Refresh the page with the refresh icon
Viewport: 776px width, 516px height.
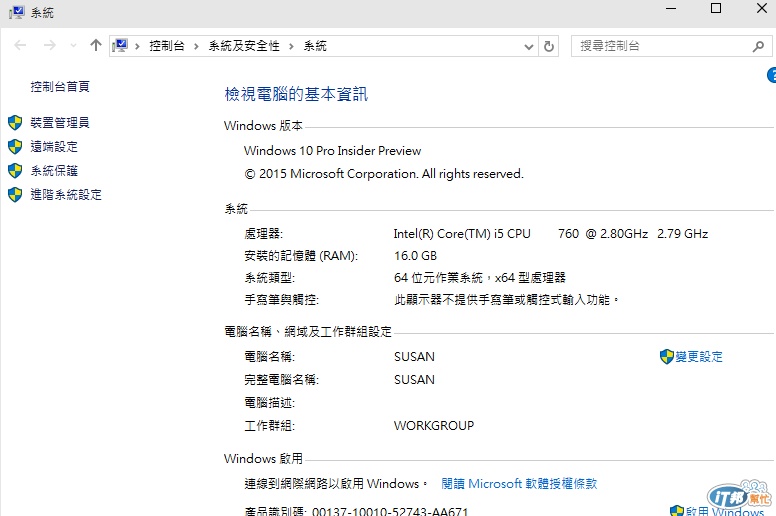[549, 47]
